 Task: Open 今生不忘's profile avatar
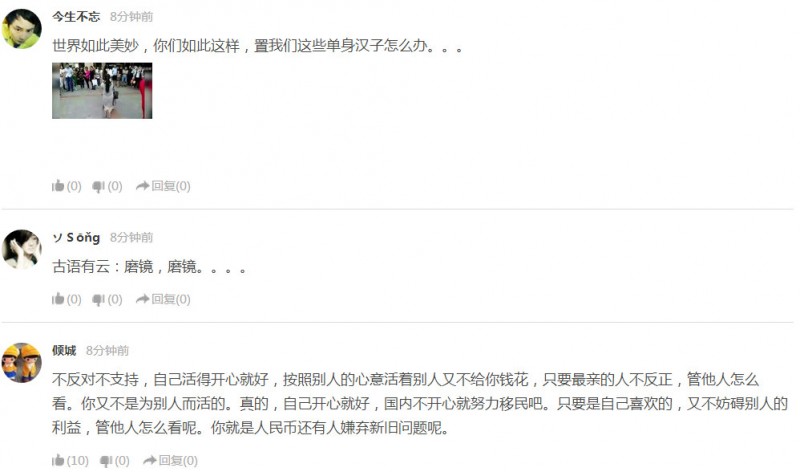[21, 29]
